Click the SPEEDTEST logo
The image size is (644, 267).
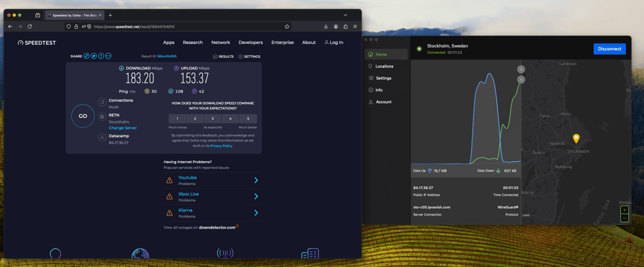[x=36, y=43]
